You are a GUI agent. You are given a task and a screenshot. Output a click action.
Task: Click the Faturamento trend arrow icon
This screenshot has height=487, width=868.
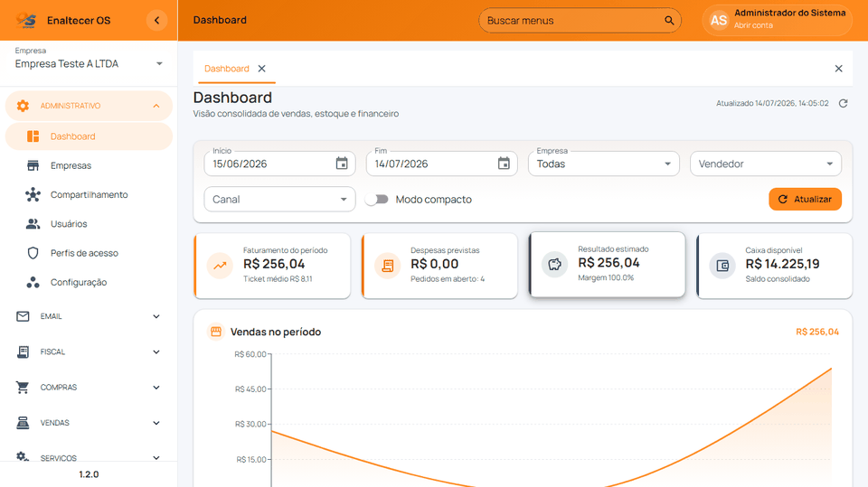click(x=221, y=266)
